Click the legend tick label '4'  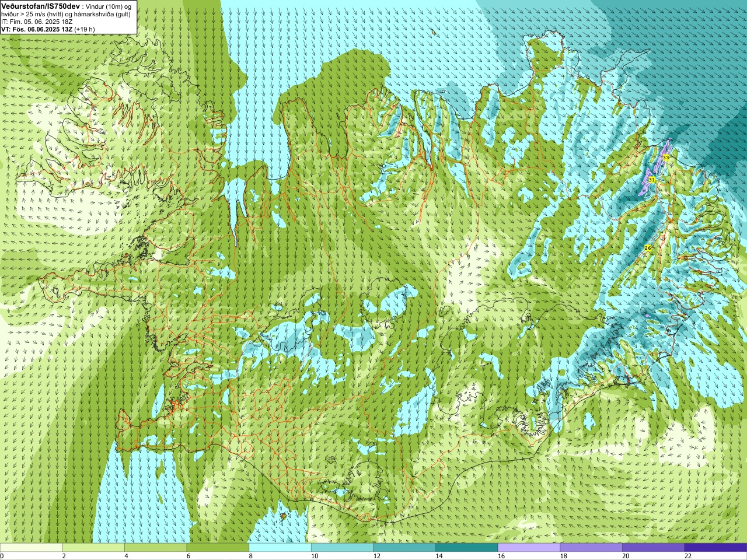[x=126, y=556]
